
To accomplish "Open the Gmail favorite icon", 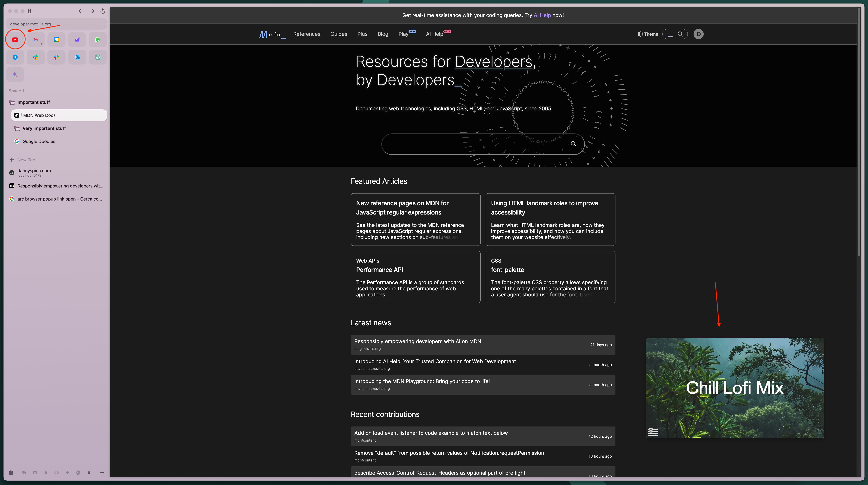I will click(x=36, y=39).
